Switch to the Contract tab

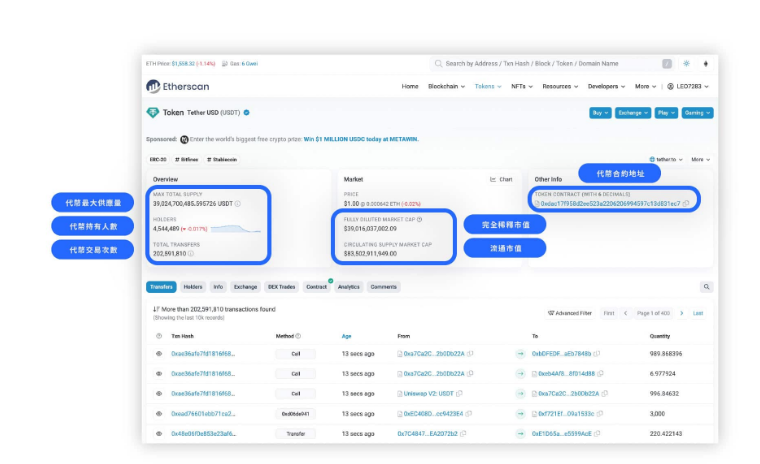coord(317,287)
